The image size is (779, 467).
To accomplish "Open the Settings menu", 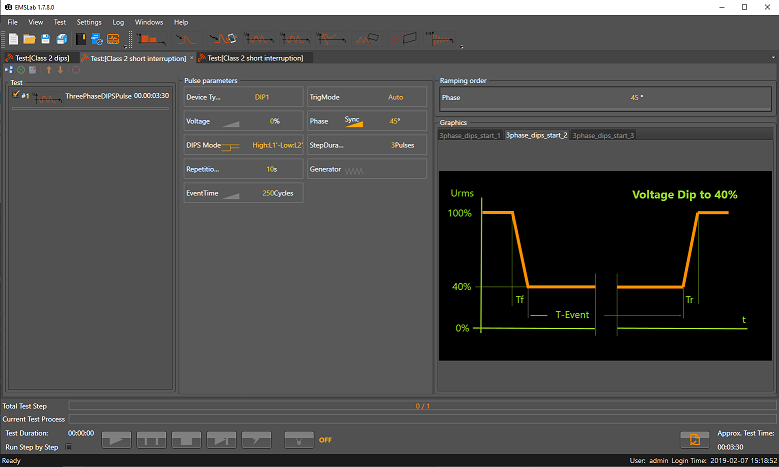I will [x=89, y=22].
